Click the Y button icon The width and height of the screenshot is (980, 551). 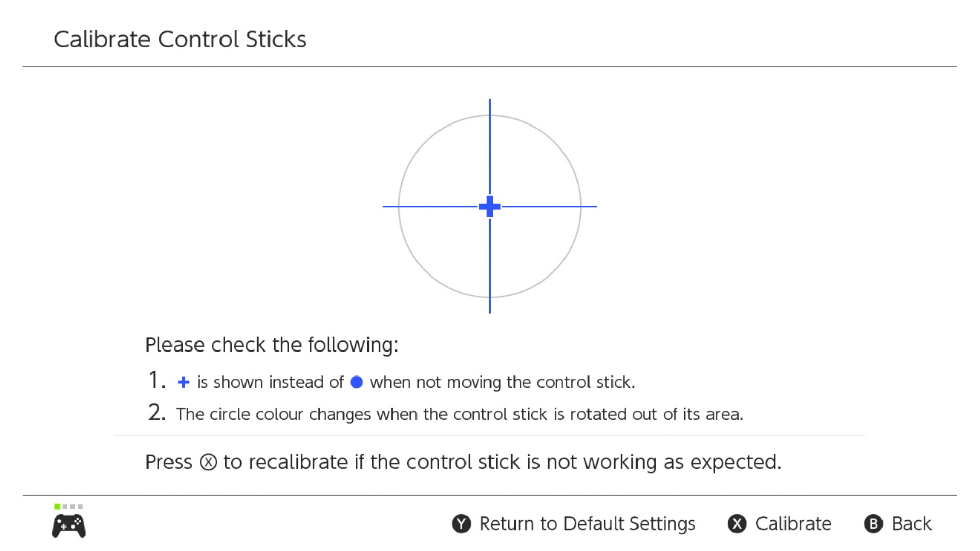point(461,524)
